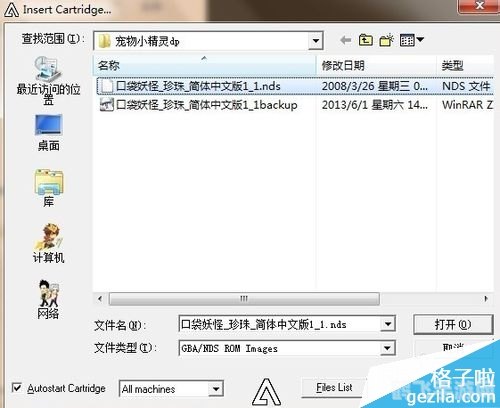
Task: Go back using the back arrow icon
Action: click(346, 40)
